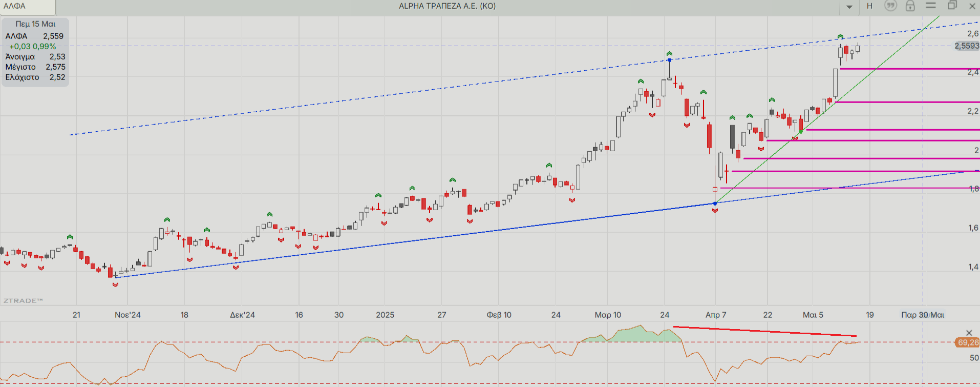This screenshot has width=980, height=387.
Task: Click the ΑΛΦΑ 2,559 last price row
Action: (x=34, y=36)
